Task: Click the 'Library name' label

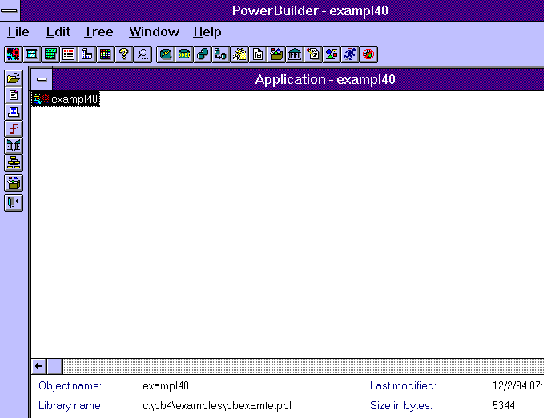Action: coord(69,405)
